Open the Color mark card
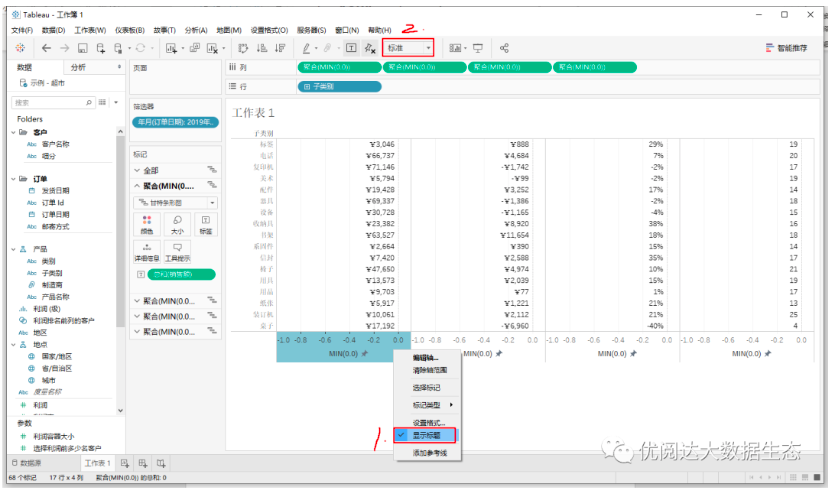 (147, 224)
